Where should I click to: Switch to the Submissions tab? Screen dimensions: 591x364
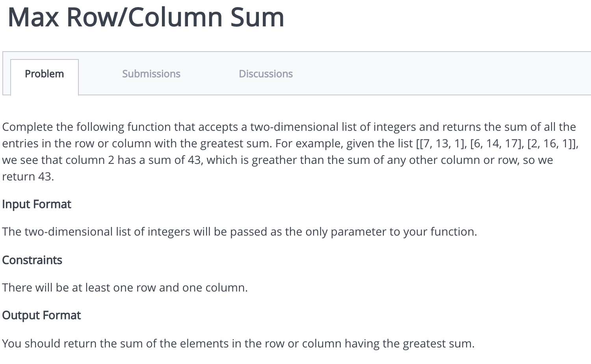(151, 74)
